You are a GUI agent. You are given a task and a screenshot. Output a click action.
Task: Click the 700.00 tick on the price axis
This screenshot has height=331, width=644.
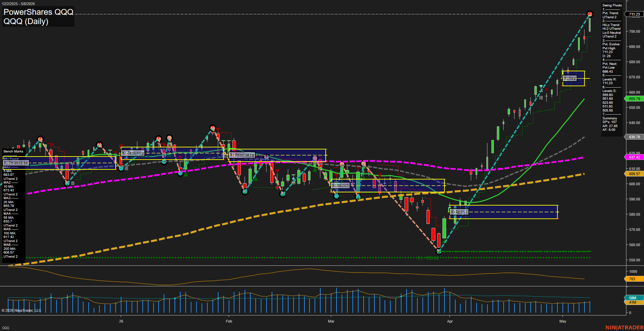click(635, 31)
